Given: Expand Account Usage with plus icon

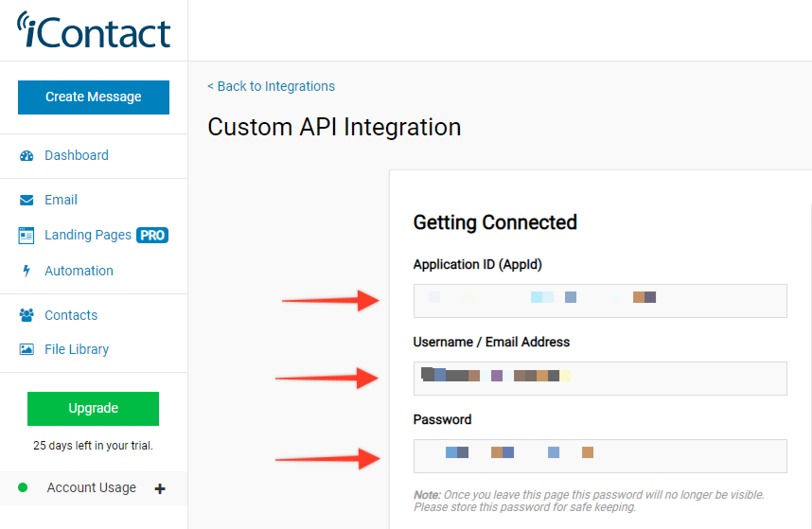Looking at the screenshot, I should tap(160, 488).
